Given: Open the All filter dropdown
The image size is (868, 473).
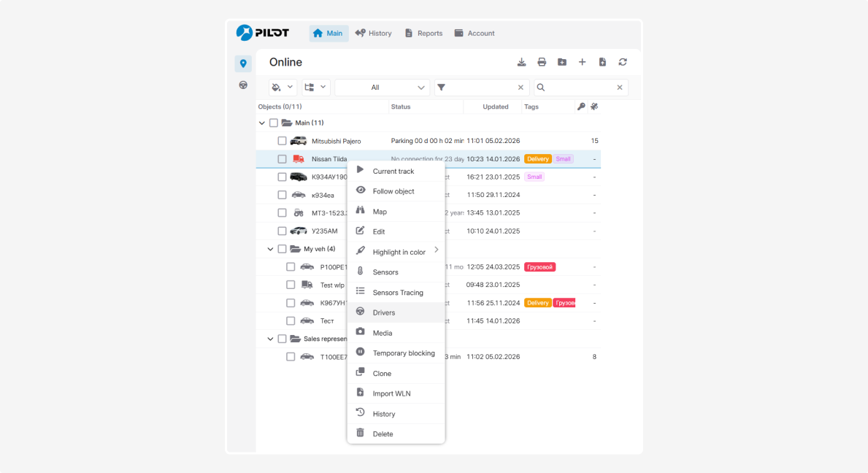Looking at the screenshot, I should click(382, 88).
